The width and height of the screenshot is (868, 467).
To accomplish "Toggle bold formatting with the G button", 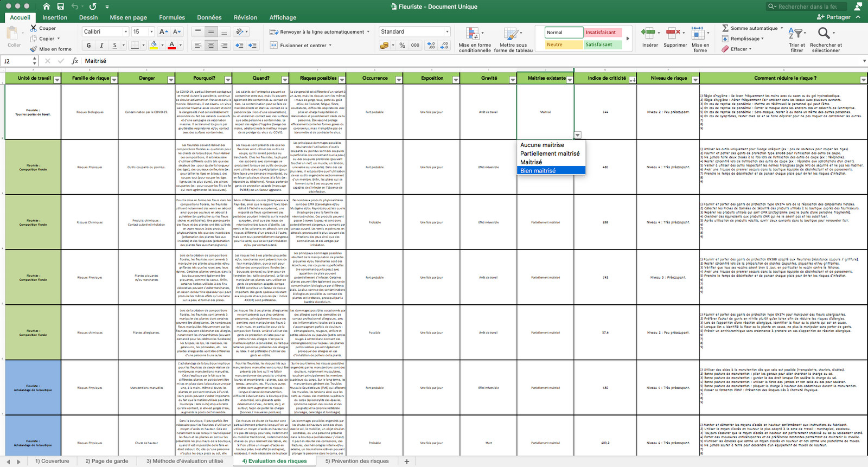I will pos(89,46).
